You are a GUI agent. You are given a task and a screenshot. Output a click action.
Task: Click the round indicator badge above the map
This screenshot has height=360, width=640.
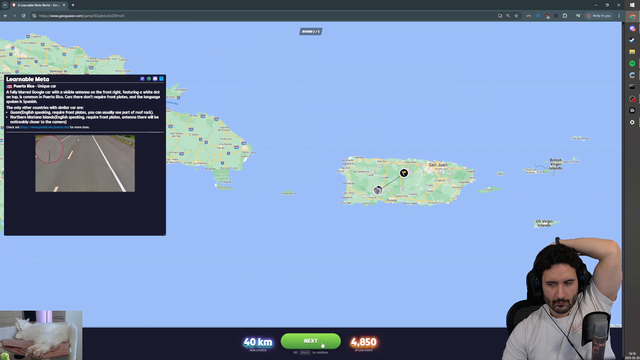tap(311, 31)
